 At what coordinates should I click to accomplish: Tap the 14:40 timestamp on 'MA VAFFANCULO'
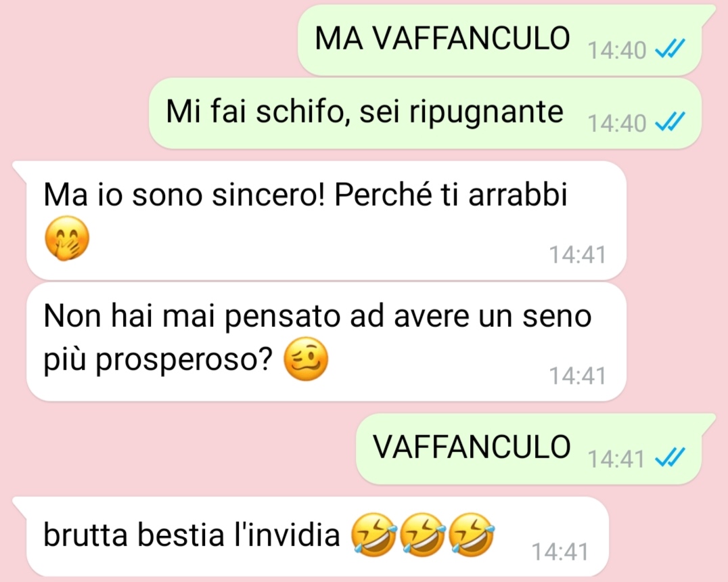(616, 50)
